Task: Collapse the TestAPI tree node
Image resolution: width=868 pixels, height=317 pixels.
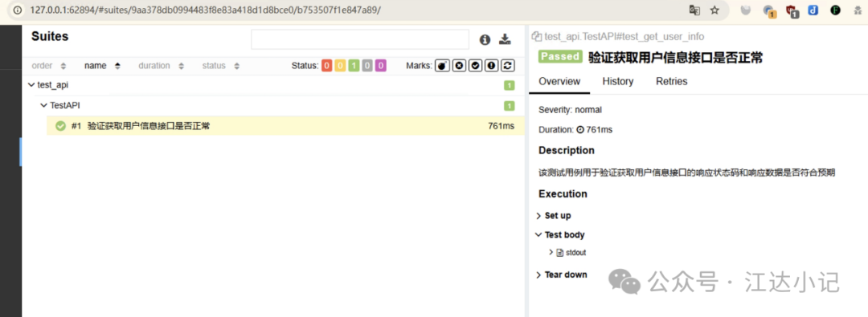Action: coord(44,105)
